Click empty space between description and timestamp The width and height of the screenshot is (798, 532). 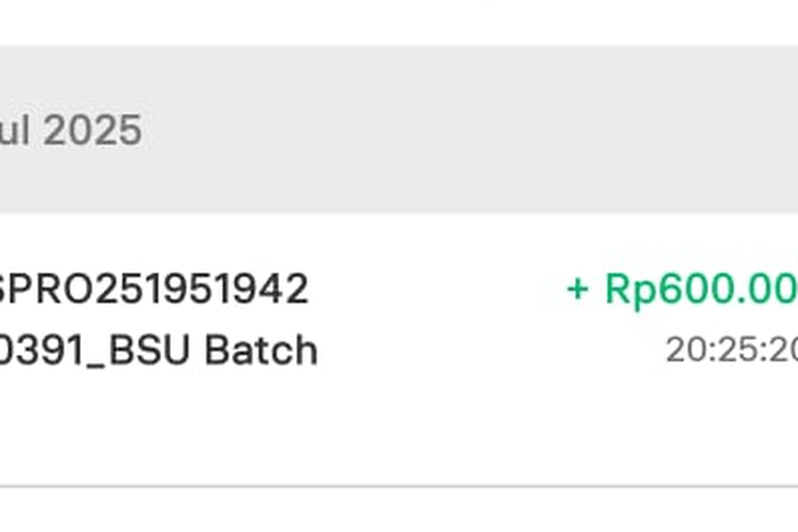click(492, 350)
